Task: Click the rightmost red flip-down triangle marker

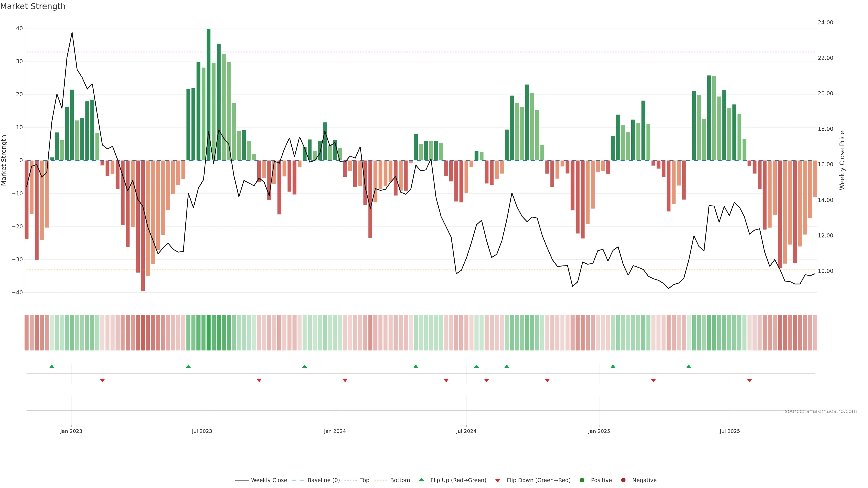Action: pos(749,380)
